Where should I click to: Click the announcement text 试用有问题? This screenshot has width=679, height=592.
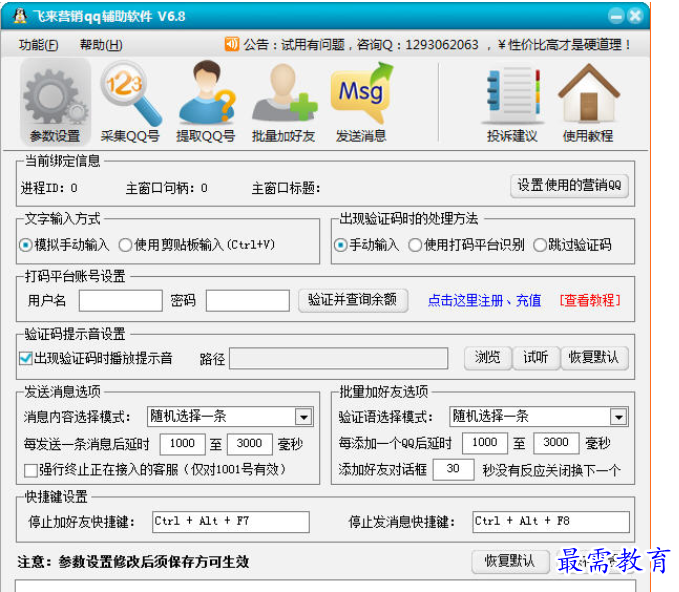coord(313,45)
